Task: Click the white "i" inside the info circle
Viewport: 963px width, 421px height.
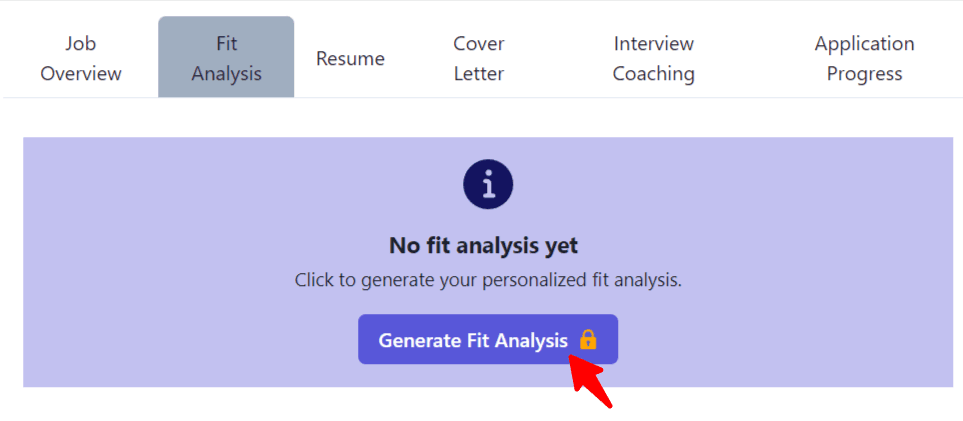Action: (488, 184)
